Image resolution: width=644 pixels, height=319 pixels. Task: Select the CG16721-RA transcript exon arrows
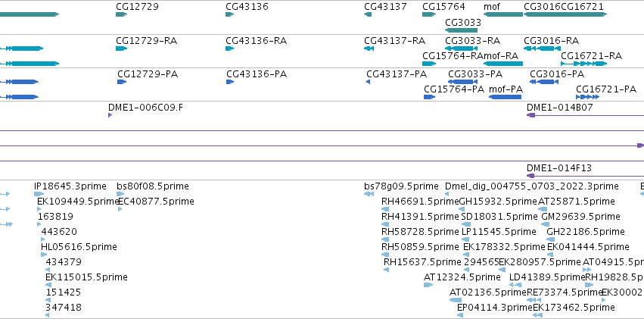583,64
